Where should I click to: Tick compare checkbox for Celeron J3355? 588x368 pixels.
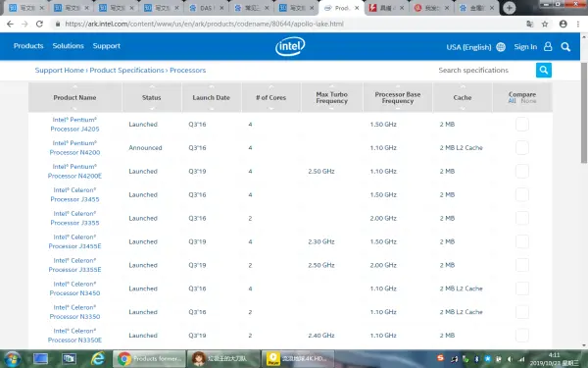pos(522,218)
